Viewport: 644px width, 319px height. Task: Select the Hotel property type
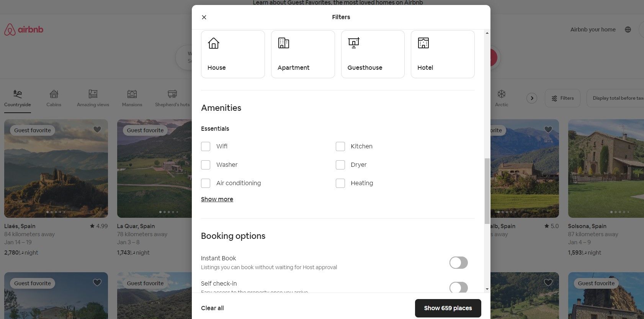pos(443,54)
